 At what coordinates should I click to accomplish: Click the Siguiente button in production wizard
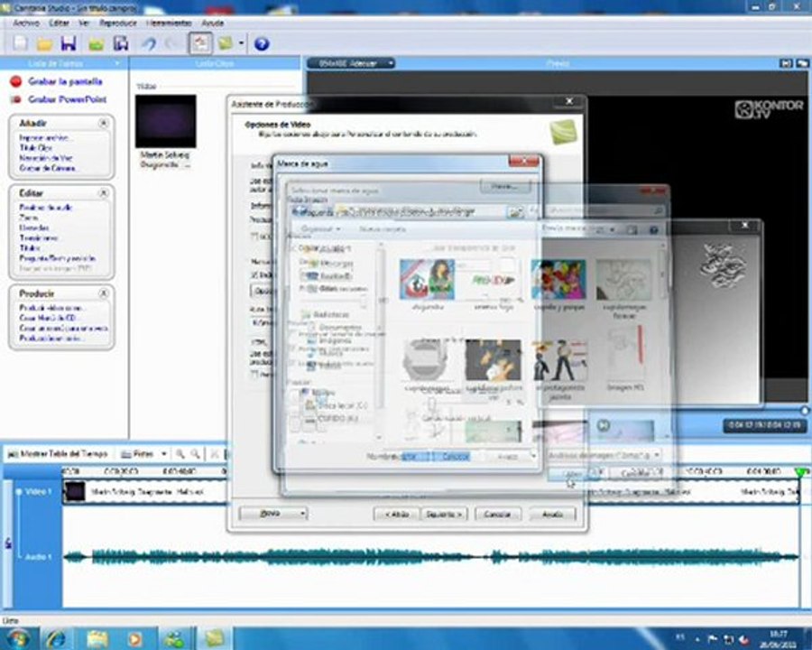point(444,515)
